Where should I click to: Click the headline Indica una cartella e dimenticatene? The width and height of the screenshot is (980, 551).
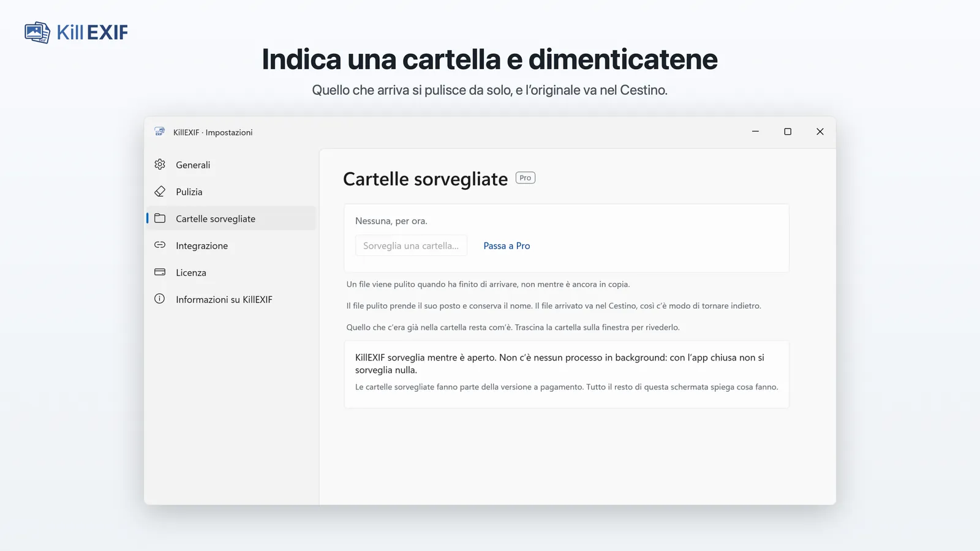[x=490, y=59]
